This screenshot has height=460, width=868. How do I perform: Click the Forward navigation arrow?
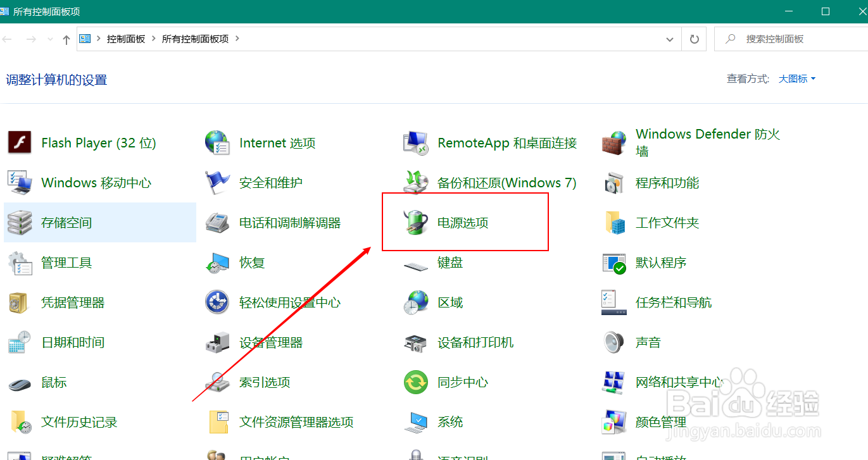tap(30, 39)
